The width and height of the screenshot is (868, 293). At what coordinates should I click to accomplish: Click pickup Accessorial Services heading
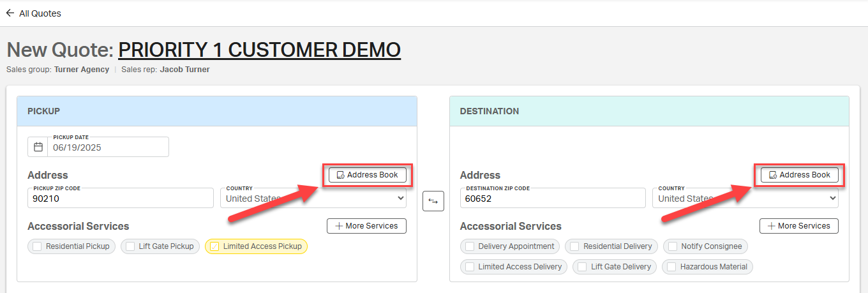[79, 226]
